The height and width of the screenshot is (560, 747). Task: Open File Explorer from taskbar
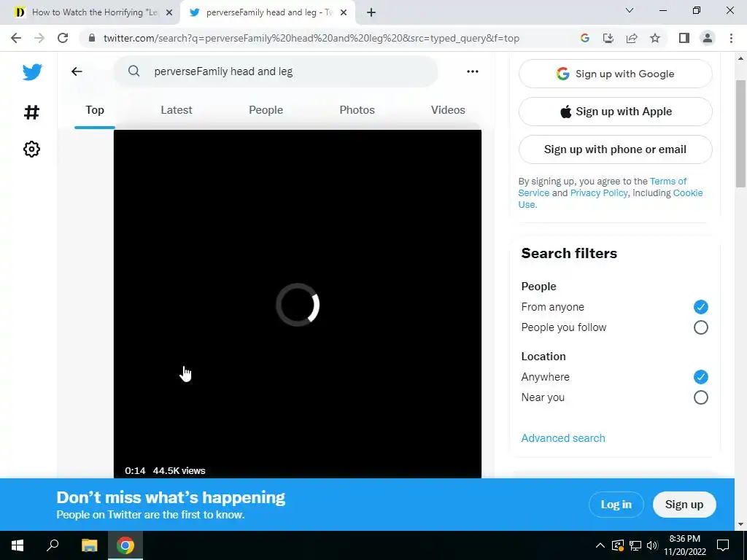pos(89,545)
